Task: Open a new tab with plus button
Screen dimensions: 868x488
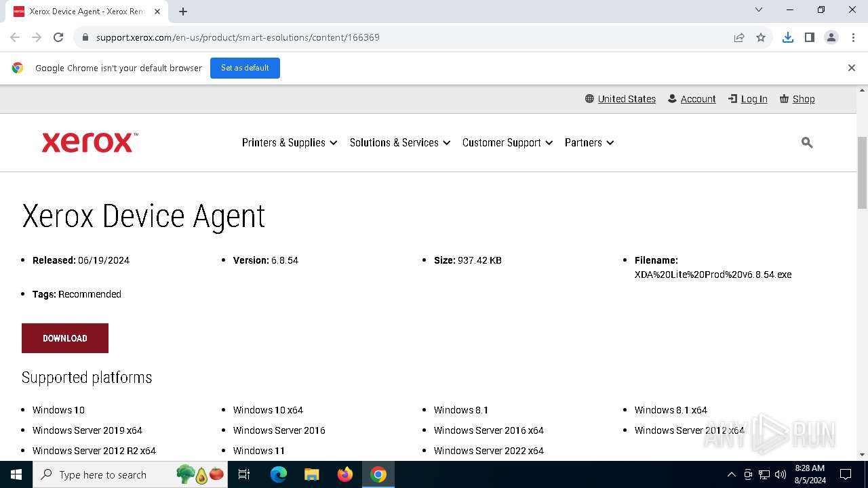Action: coord(183,12)
